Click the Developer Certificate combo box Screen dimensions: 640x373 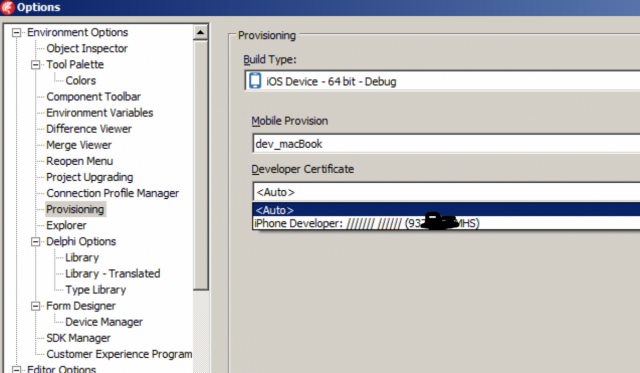446,192
